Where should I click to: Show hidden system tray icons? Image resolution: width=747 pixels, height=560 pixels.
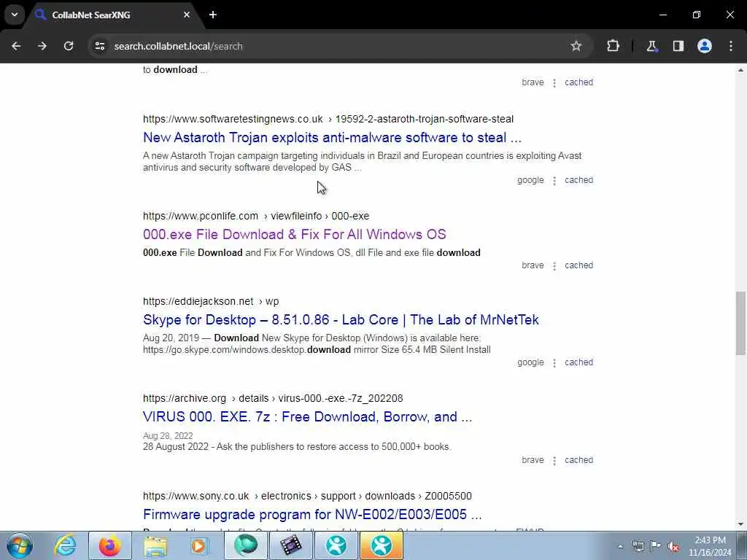point(620,546)
